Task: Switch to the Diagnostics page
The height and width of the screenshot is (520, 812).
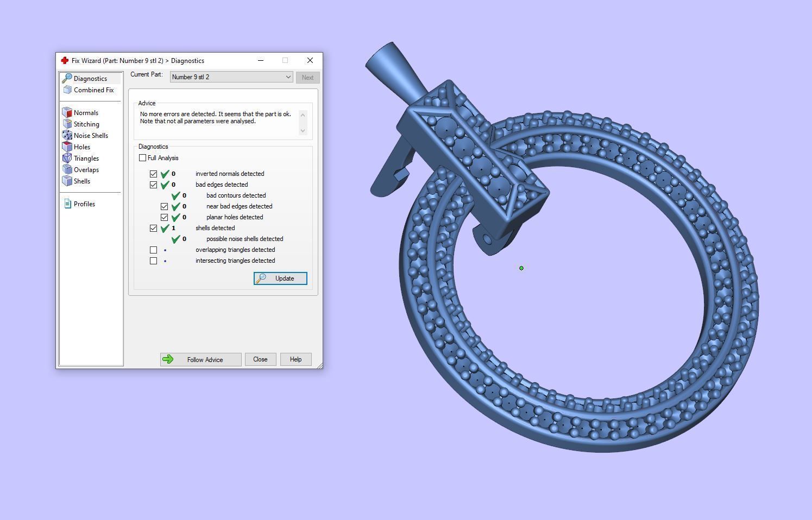Action: (x=90, y=79)
